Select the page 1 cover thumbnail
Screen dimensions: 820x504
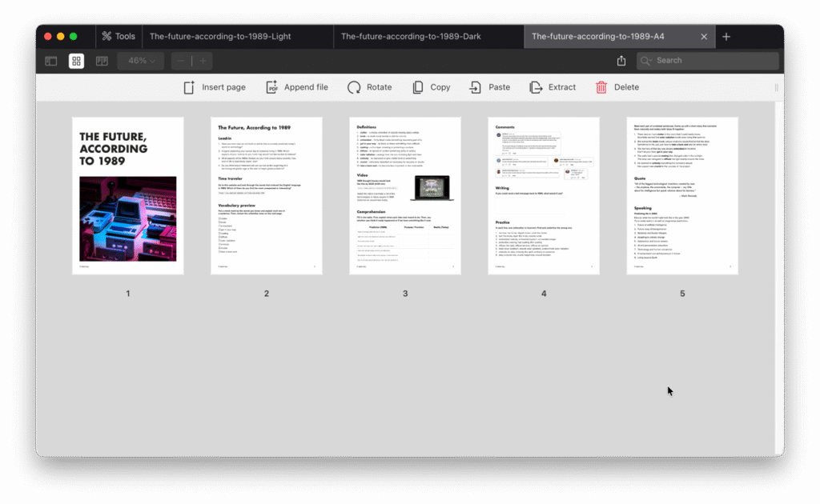click(x=127, y=196)
